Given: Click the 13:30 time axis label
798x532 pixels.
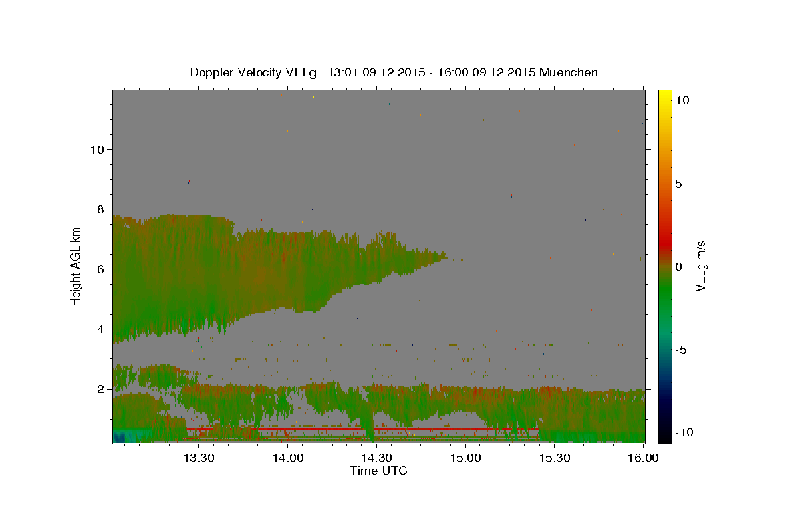Looking at the screenshot, I should tap(198, 458).
